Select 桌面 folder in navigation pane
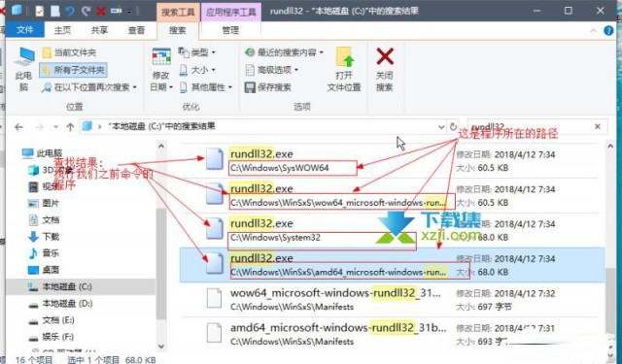622x364 pixels. tap(45, 270)
